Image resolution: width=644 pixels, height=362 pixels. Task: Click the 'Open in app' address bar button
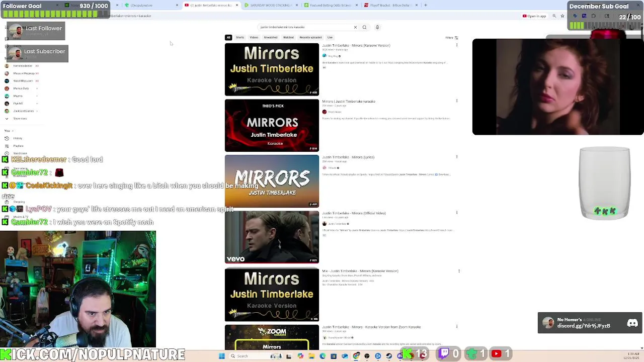click(x=534, y=16)
